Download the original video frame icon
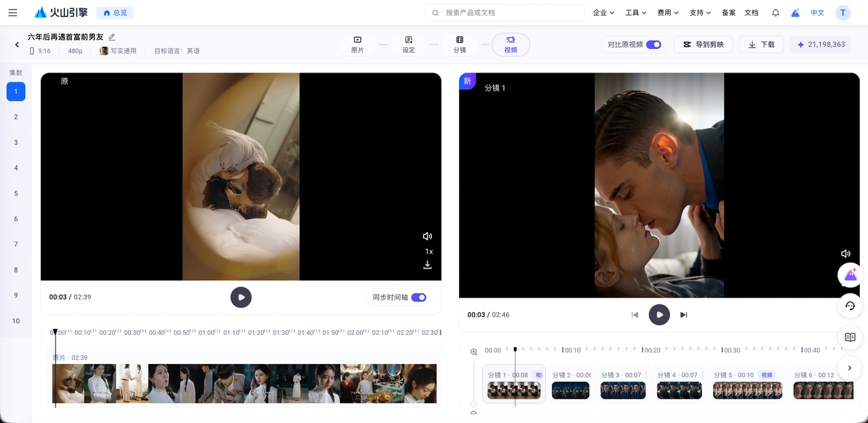The height and width of the screenshot is (423, 868). tap(427, 265)
